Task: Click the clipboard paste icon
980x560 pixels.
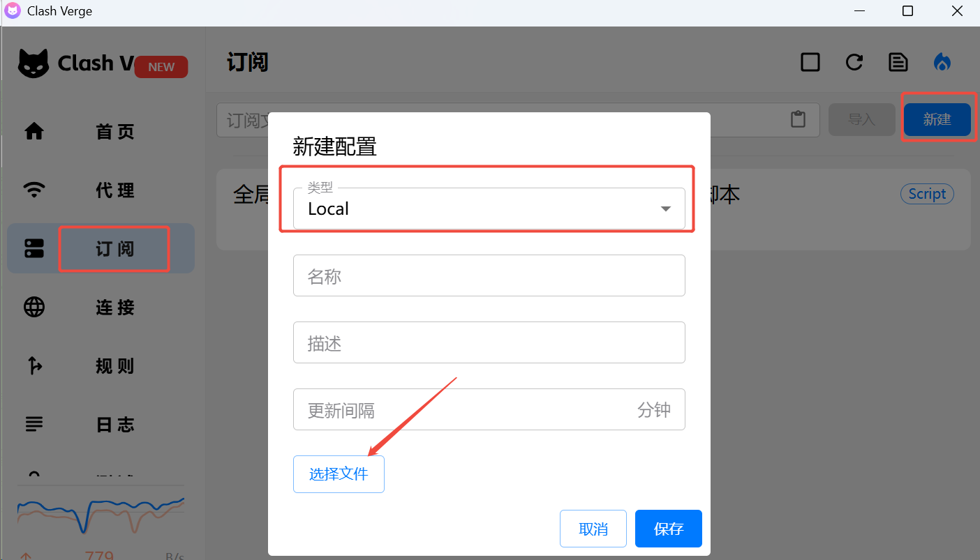Action: pos(798,119)
